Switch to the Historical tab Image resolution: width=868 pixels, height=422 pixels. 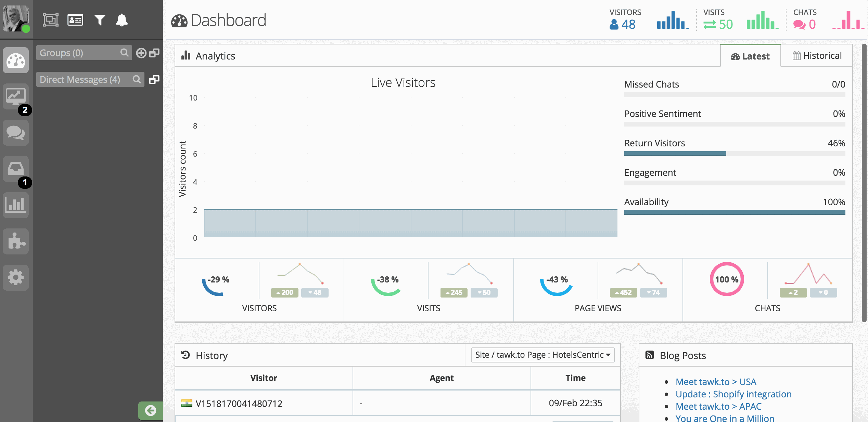point(817,56)
